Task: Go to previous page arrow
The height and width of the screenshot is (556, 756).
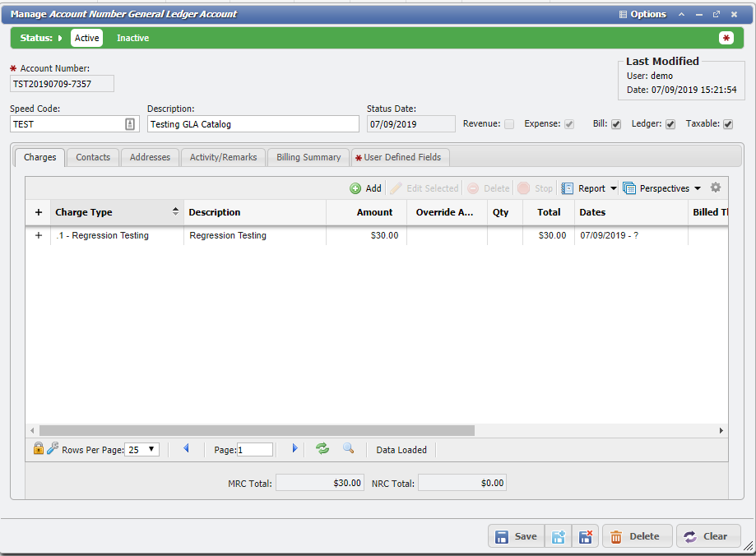Action: pos(186,449)
